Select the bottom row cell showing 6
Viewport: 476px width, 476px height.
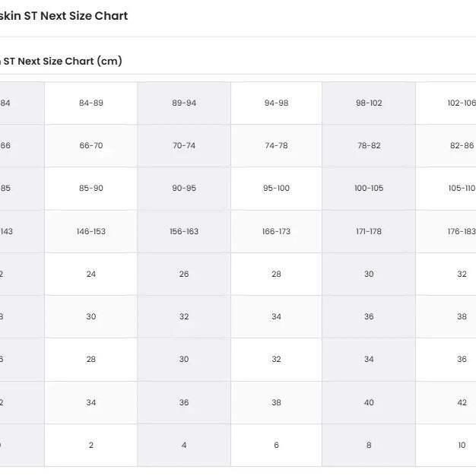[276, 445]
